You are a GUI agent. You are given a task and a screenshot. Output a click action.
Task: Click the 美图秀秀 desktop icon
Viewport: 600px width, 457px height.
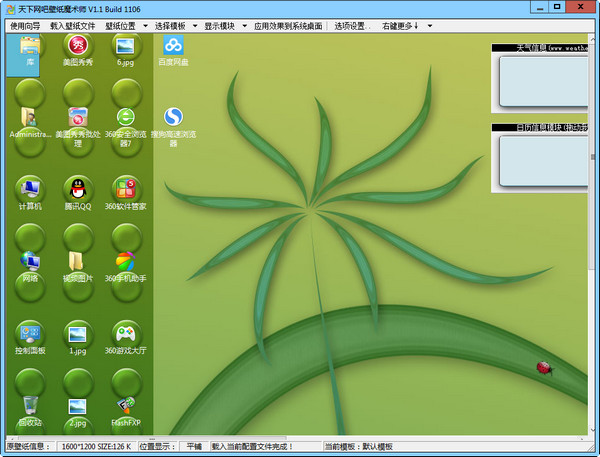(x=77, y=45)
